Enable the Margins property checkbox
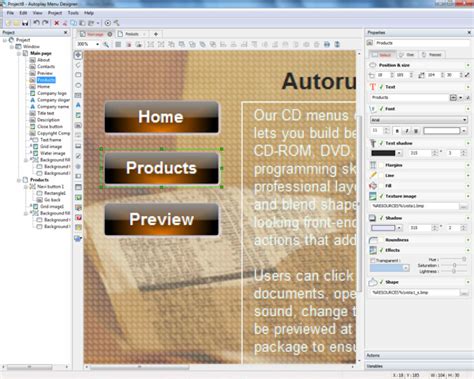The image size is (474, 379). (x=381, y=165)
